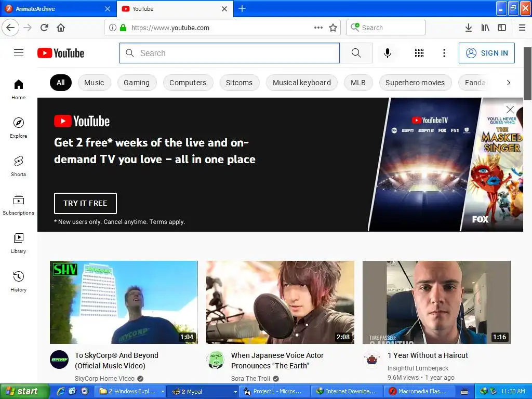Viewport: 532px width, 399px height.
Task: Select the Computers filter chip
Action: pos(188,83)
